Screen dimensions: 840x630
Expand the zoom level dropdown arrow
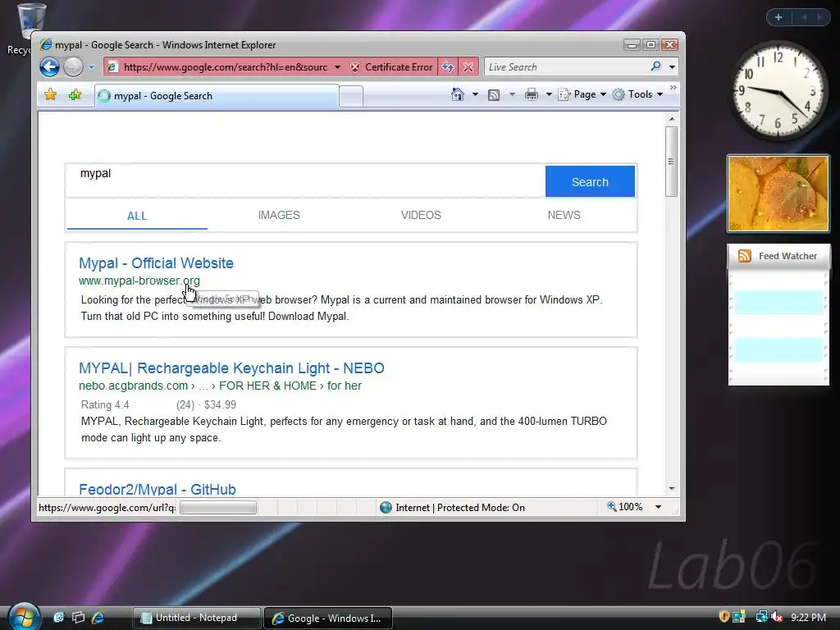(x=659, y=507)
